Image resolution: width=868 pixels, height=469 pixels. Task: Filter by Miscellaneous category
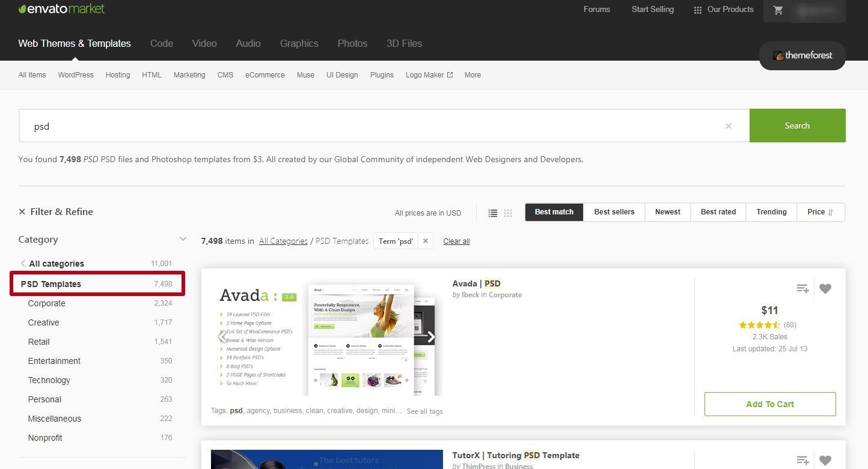click(x=54, y=419)
